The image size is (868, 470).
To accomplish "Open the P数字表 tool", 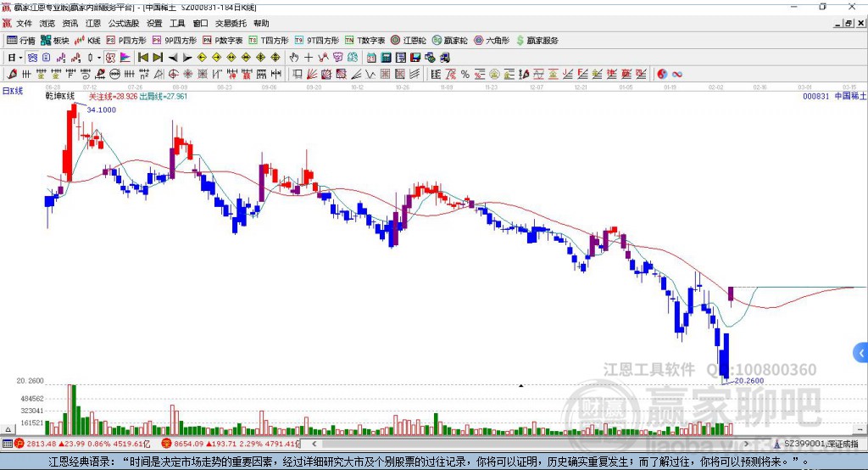I will (223, 41).
